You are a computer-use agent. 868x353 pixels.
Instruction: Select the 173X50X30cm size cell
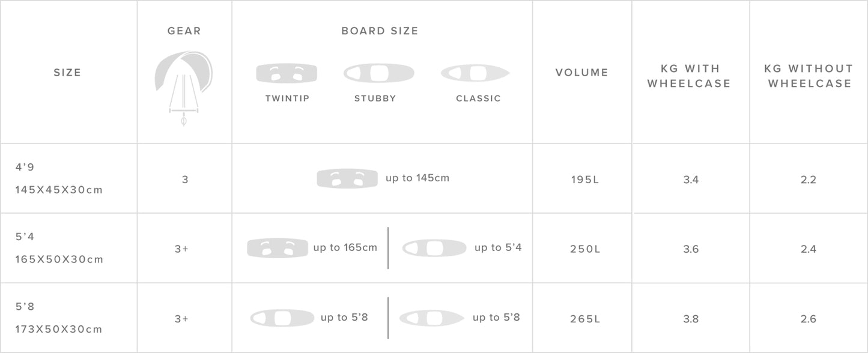tap(59, 329)
